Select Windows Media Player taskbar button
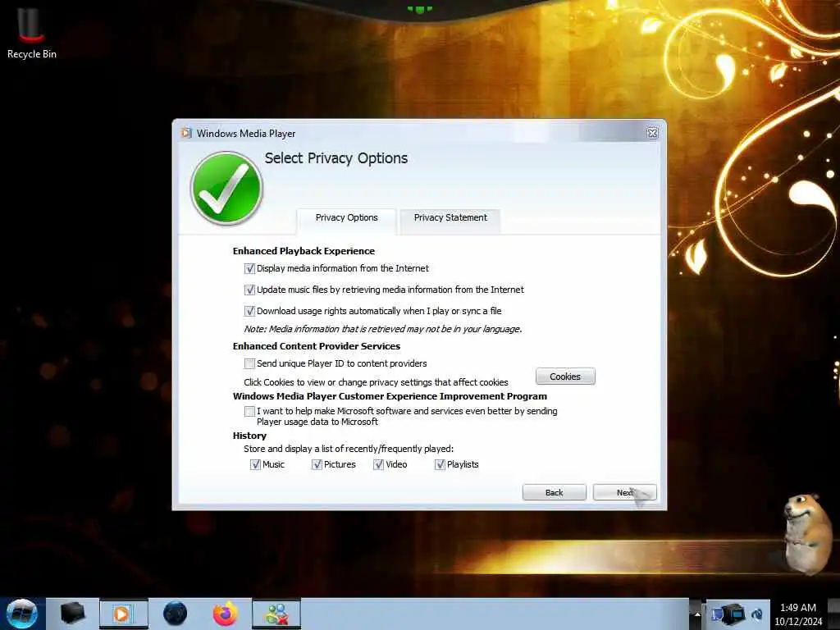Screen dimensions: 840x630 point(123,614)
